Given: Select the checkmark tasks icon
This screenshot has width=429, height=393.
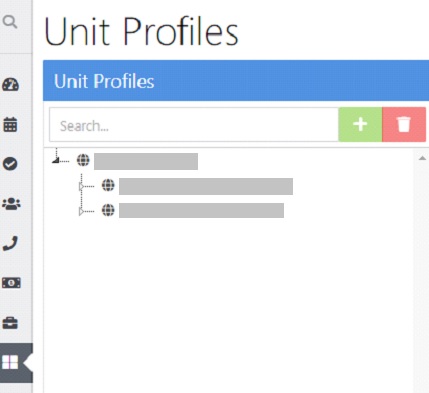Looking at the screenshot, I should [10, 164].
